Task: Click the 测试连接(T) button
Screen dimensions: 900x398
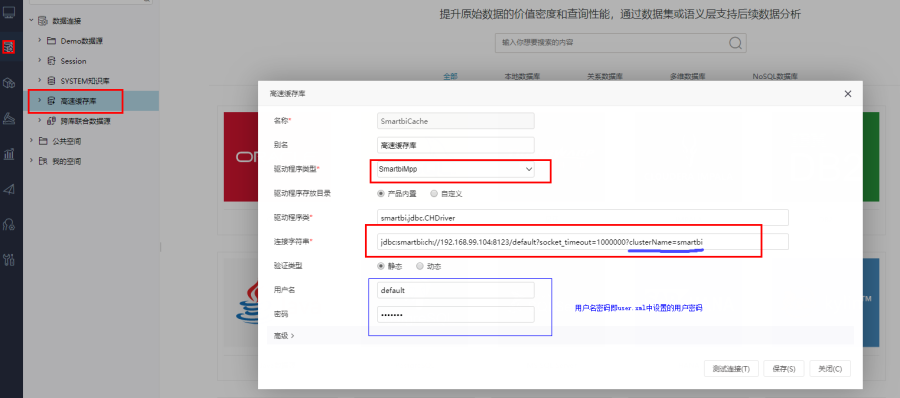Action: tap(731, 369)
